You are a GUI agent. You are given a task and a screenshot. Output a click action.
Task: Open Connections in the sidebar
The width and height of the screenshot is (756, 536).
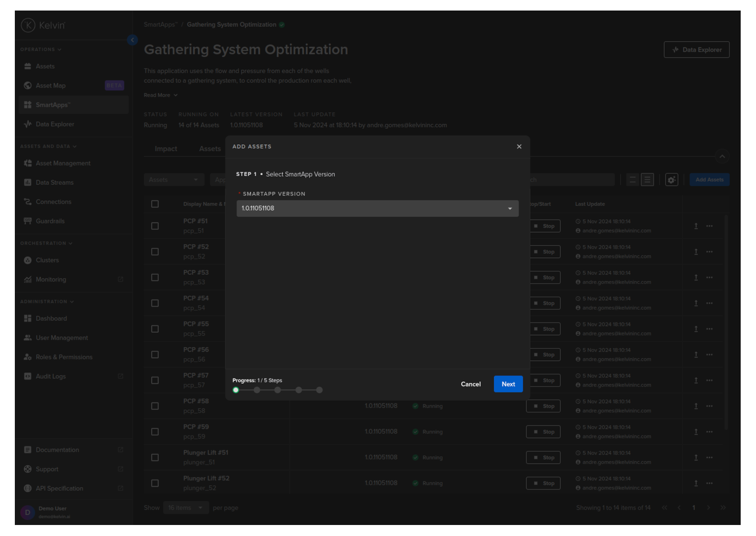tap(53, 202)
